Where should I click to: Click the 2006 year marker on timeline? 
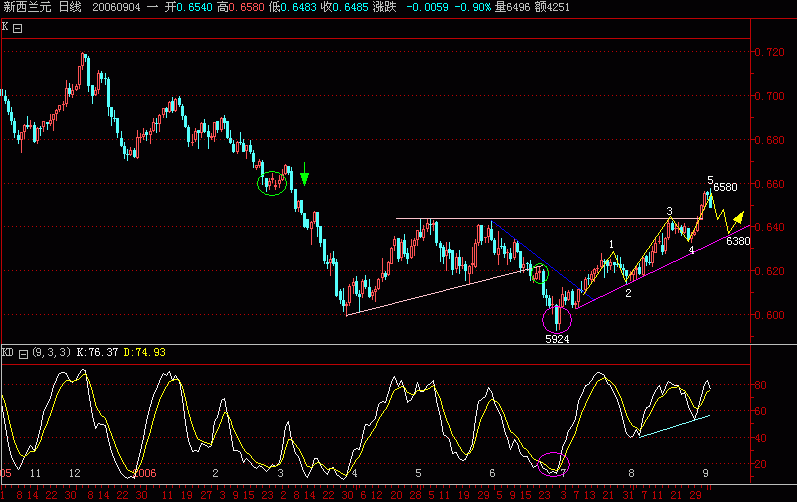coord(144,473)
